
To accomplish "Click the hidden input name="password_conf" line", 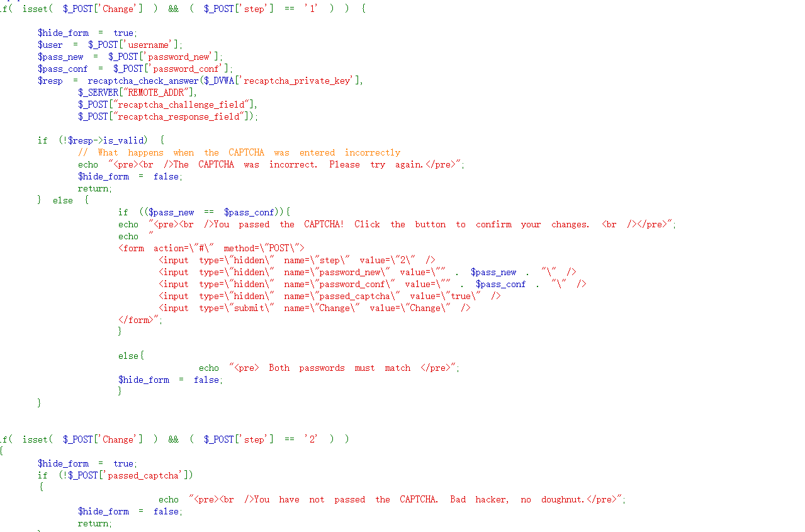I will pos(373,284).
